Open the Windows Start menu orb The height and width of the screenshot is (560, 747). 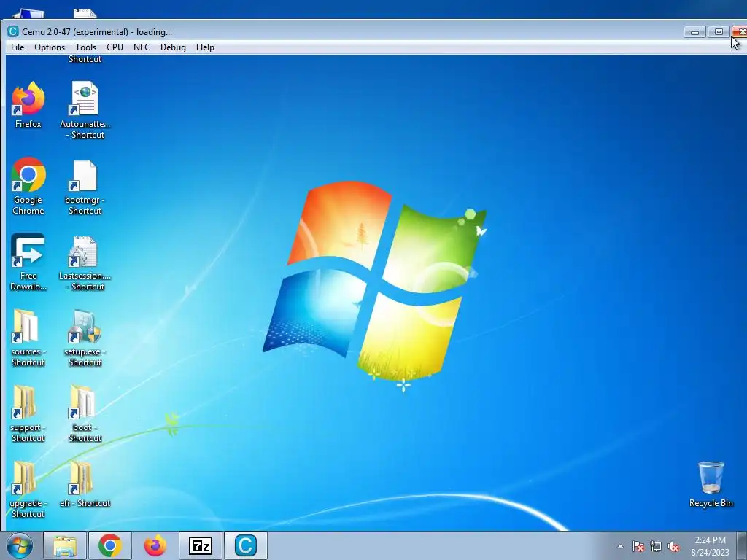coord(19,545)
